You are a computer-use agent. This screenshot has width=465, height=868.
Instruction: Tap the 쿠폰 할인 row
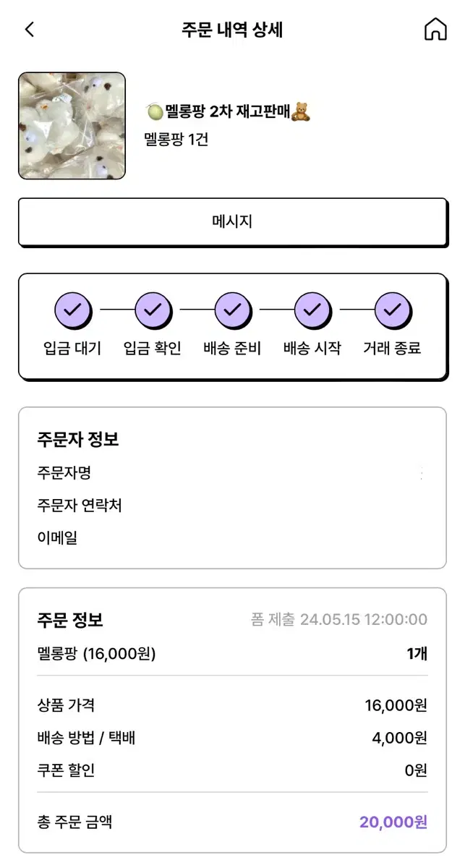[x=232, y=770]
